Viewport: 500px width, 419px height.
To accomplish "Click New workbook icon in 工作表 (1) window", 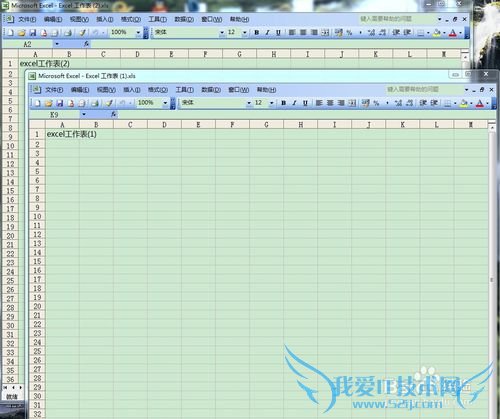I will [37, 103].
